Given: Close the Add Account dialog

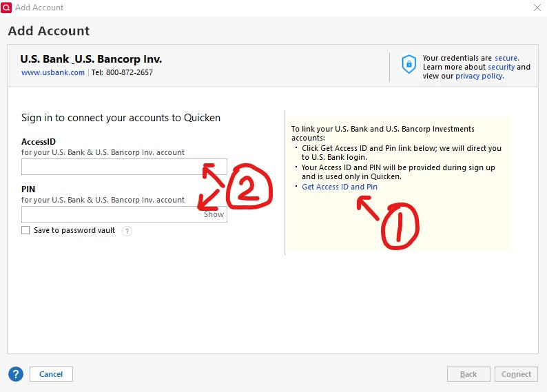Looking at the screenshot, I should [537, 8].
